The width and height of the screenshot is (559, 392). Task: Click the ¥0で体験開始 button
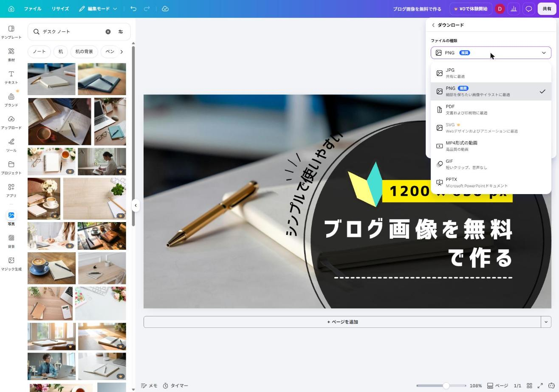coord(471,8)
